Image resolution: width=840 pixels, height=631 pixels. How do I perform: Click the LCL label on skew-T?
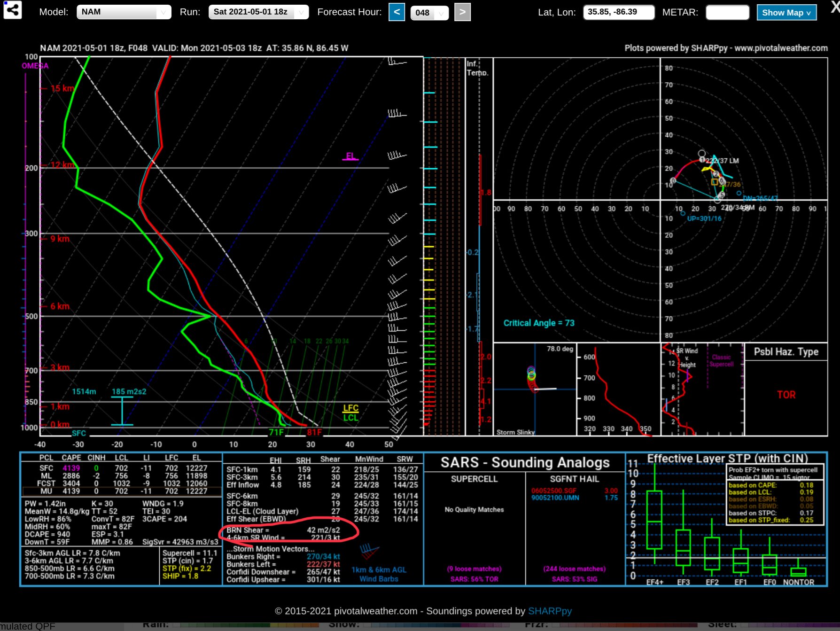pyautogui.click(x=350, y=417)
